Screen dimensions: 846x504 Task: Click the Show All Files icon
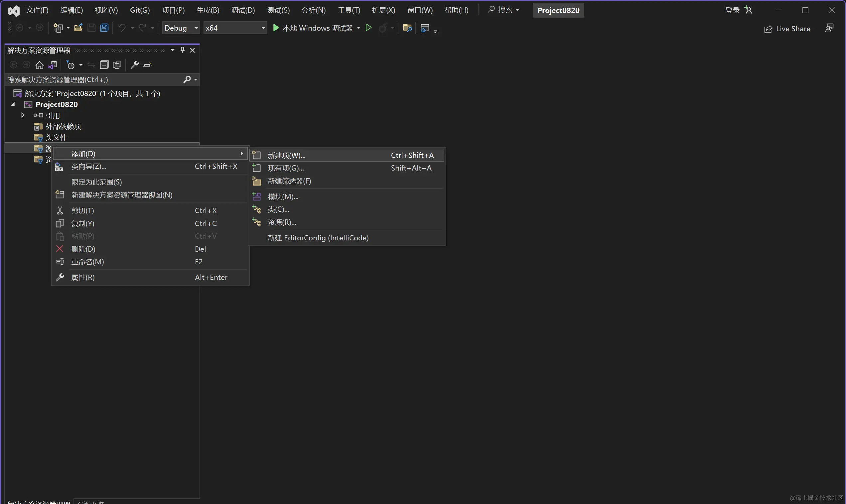click(117, 65)
